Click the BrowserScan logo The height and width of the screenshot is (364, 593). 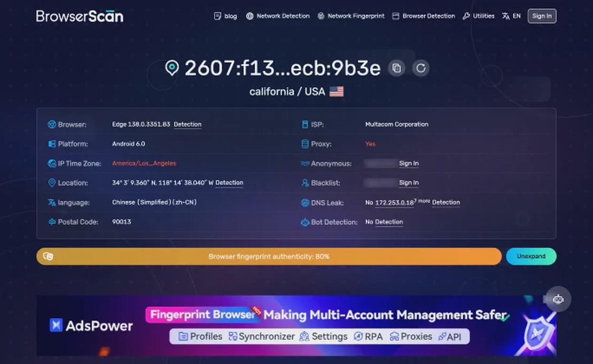tap(80, 16)
